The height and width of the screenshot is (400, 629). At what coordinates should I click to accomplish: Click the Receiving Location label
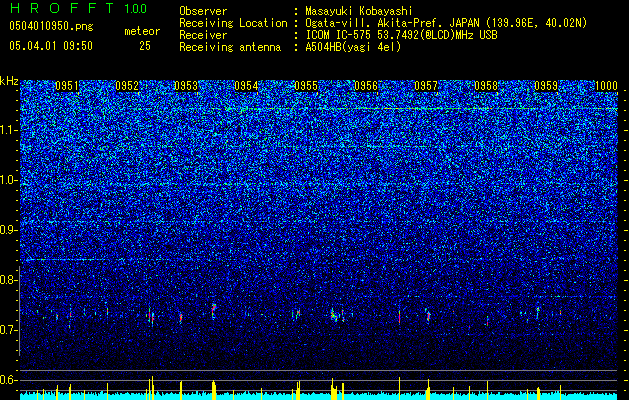233,23
